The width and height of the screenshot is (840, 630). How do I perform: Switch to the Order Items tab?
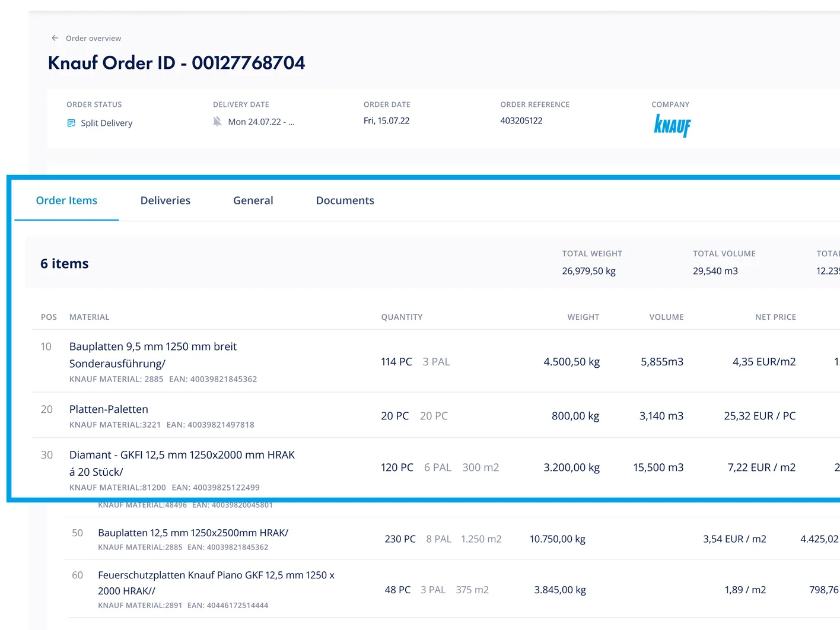click(x=66, y=201)
